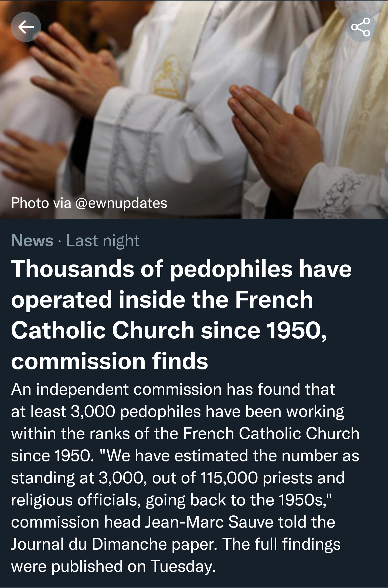Select the News category label
Screen dimensions: 388x588
(x=32, y=240)
